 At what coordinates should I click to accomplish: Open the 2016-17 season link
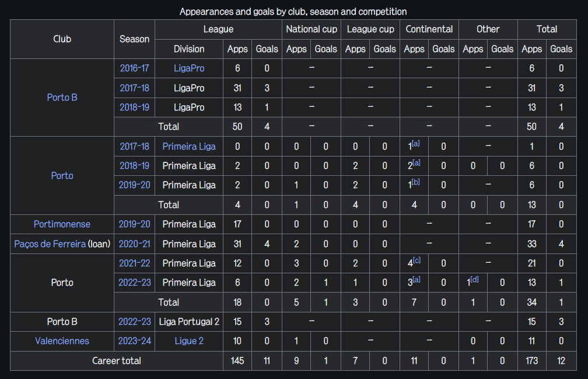point(134,68)
